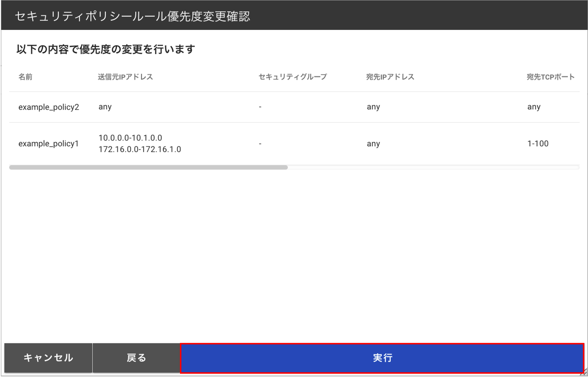Click the 戻る back button
Viewport: 588px width, 377px height.
coord(136,358)
